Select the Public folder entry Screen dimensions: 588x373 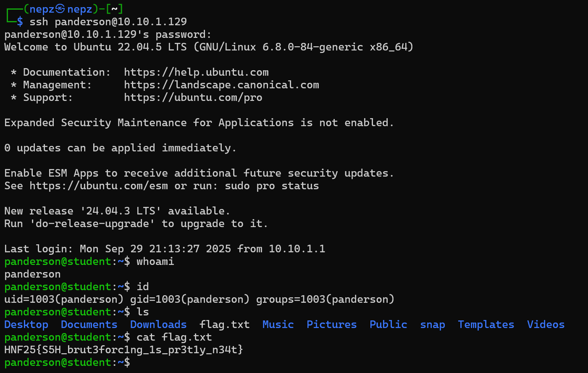click(388, 325)
